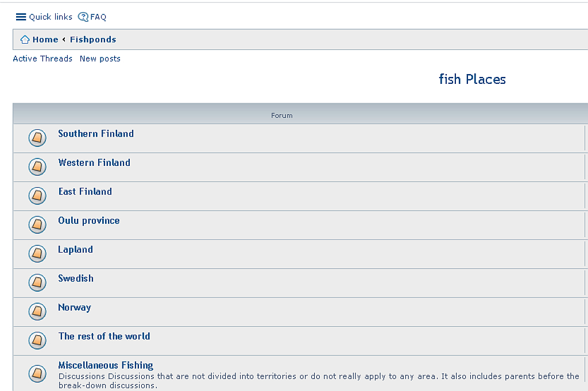The width and height of the screenshot is (588, 391).
Task: Show New posts list
Action: (100, 59)
